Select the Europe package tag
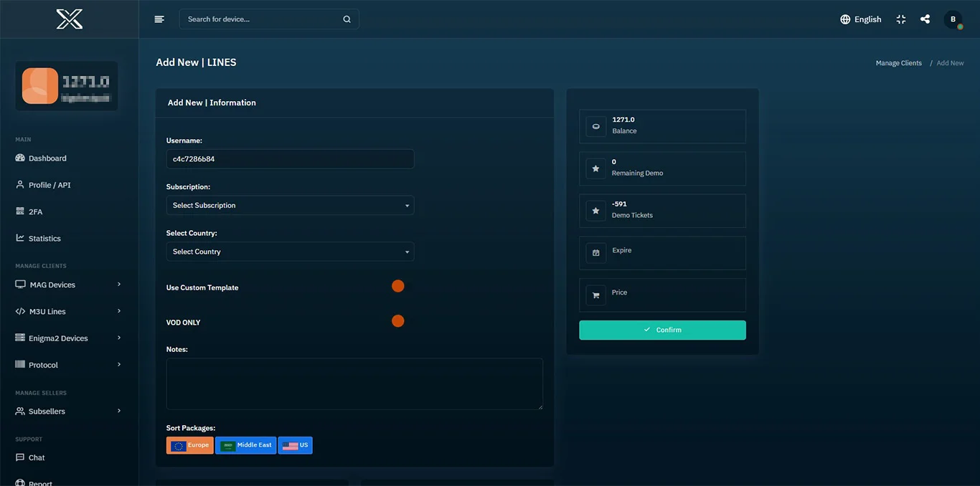Screen dimensions: 980x486 (190, 445)
